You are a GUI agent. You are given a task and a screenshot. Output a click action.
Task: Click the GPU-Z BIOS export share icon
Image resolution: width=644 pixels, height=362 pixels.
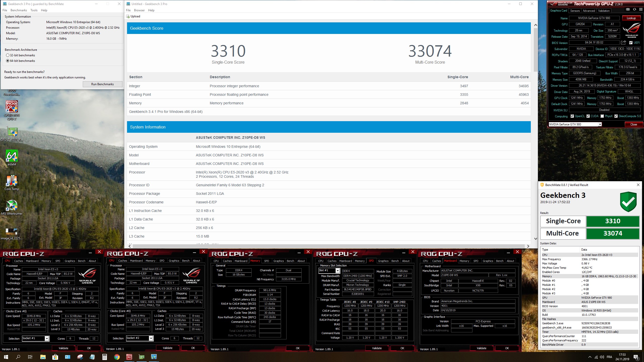click(623, 42)
